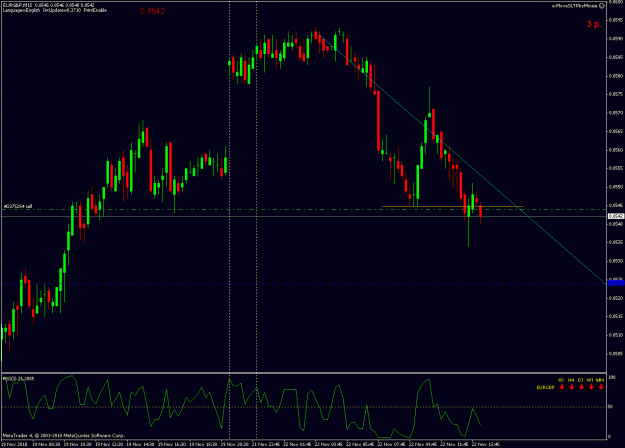This screenshot has height=448, width=625.
Task: Select the orange horizontal support line
Action: pyautogui.click(x=452, y=206)
